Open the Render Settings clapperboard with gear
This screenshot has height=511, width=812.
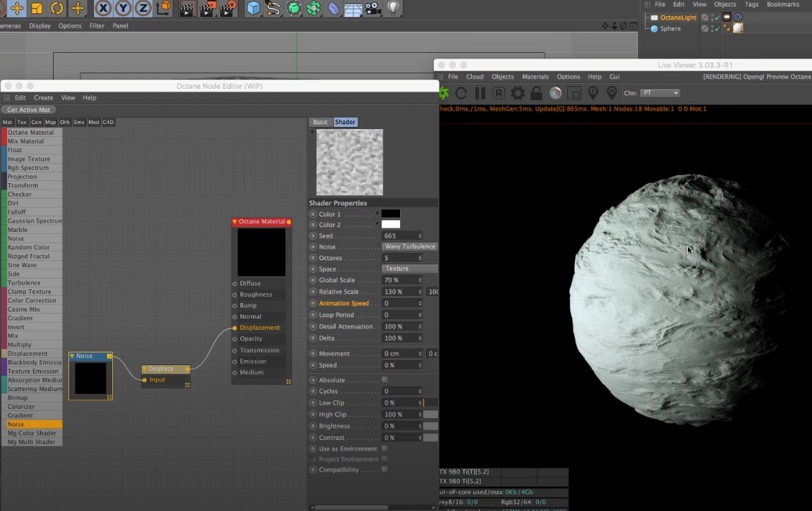click(227, 8)
